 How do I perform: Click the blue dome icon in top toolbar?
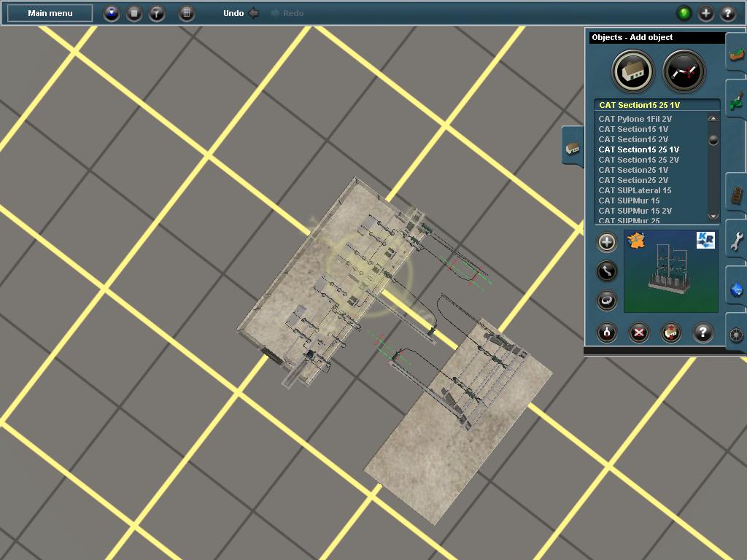(112, 13)
